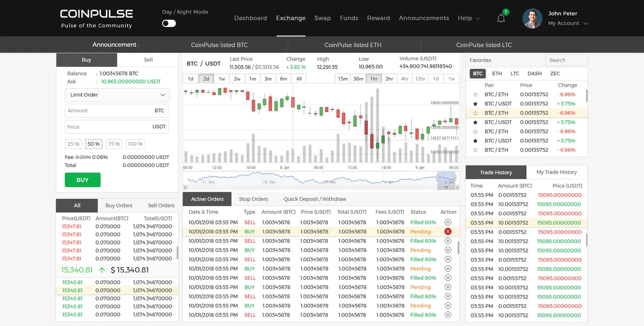Screen dimensions: 644x326
Task: Open Quick Deposit / Withdraw tab
Action: tap(315, 199)
